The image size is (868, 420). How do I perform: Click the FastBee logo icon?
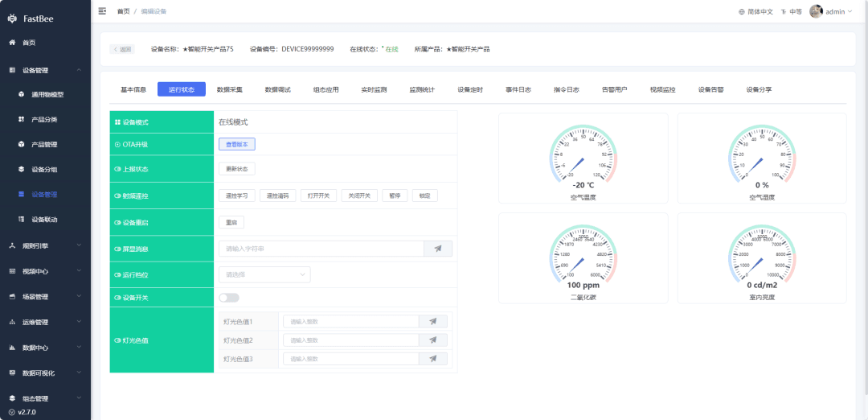pos(12,19)
